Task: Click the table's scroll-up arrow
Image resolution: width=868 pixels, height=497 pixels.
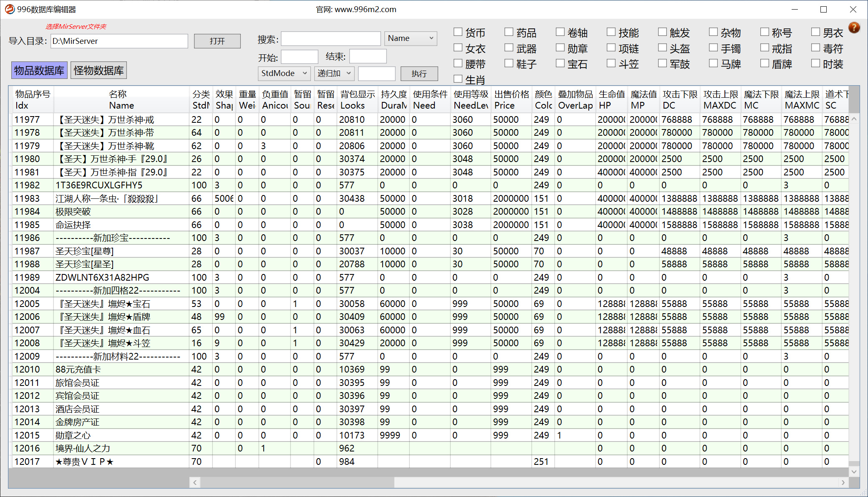Action: coord(854,119)
